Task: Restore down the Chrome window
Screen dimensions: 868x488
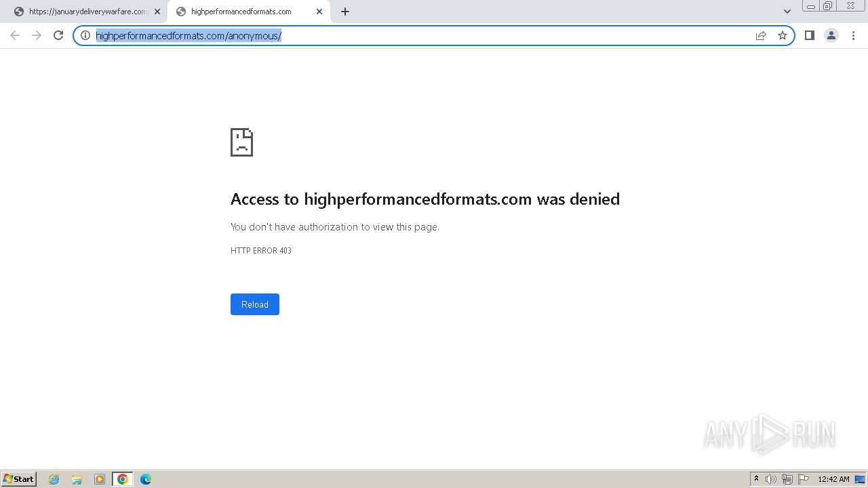Action: point(827,6)
